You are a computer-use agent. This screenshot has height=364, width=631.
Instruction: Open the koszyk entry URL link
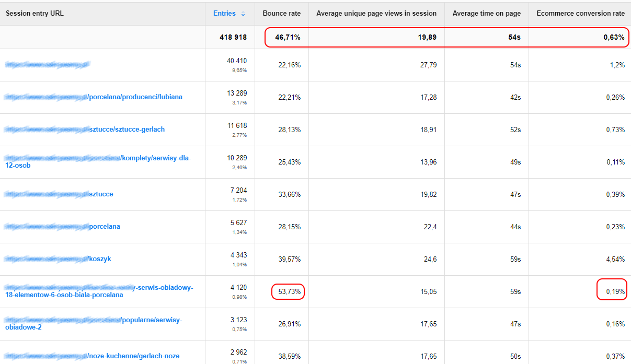coord(100,259)
